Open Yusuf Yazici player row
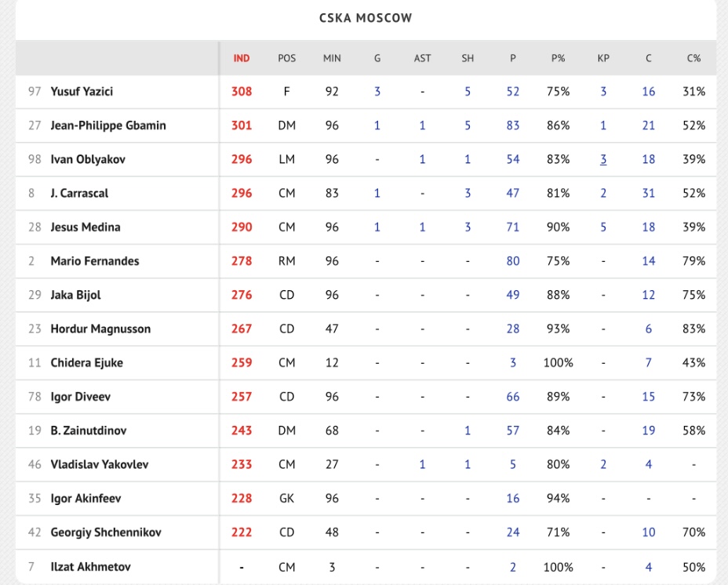 click(x=82, y=92)
